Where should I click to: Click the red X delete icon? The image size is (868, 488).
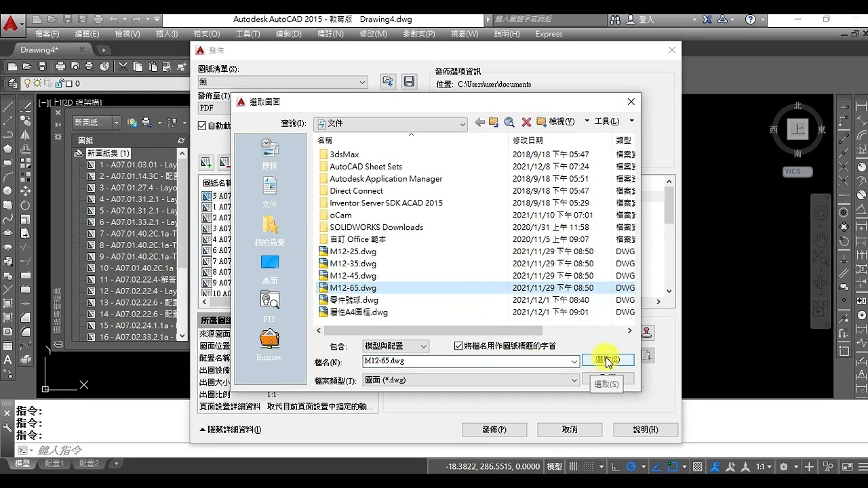click(526, 122)
